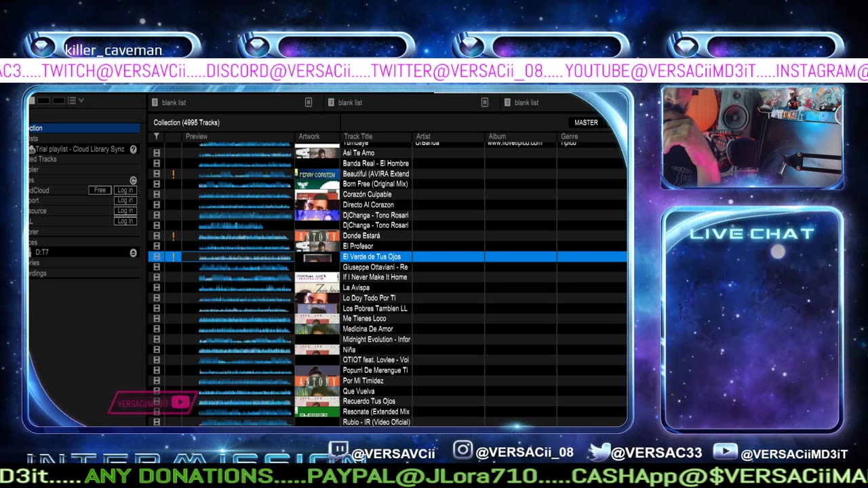Click the artwork thumbnail for Por Mi Timidez

click(317, 381)
